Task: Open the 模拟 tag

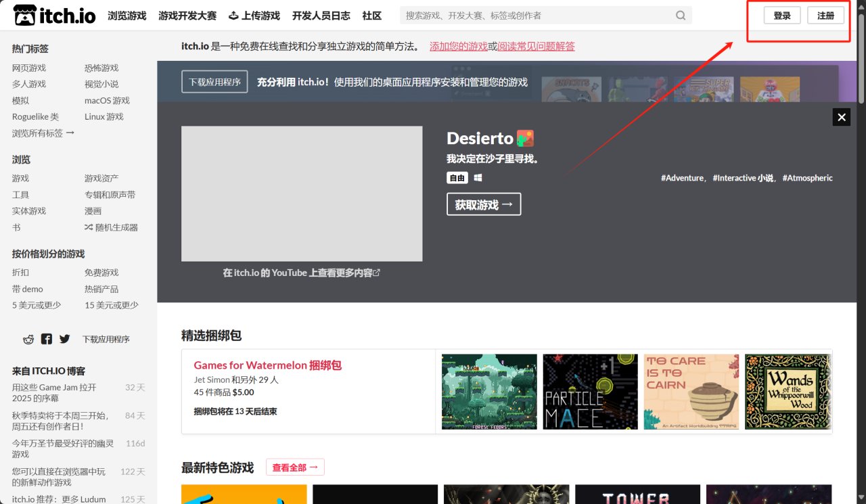Action: 20,100
